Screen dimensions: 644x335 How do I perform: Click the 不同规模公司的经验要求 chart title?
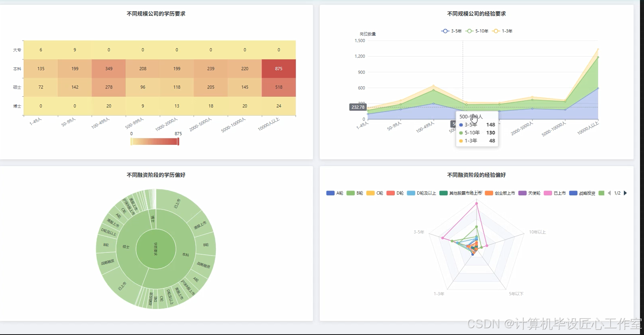[x=477, y=14]
